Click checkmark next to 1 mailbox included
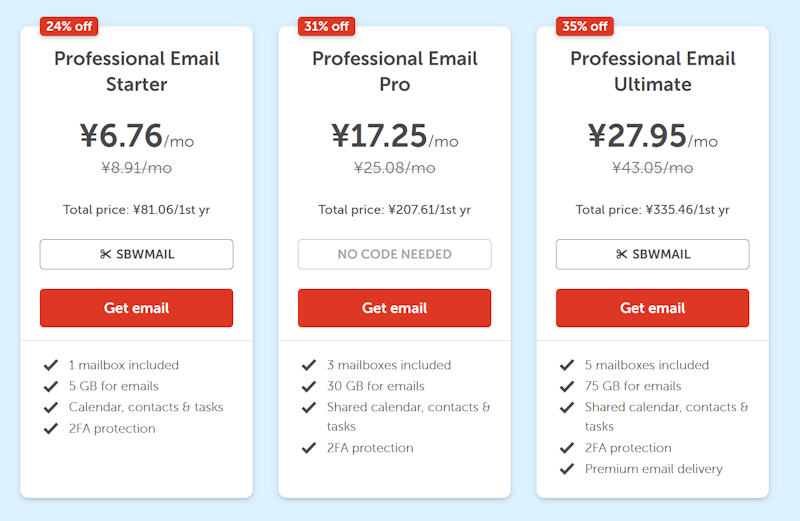 pyautogui.click(x=51, y=365)
